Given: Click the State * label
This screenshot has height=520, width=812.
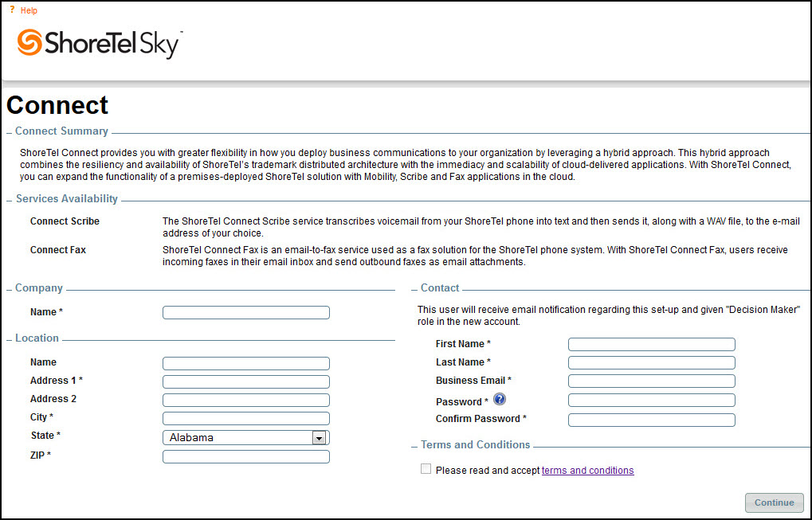Looking at the screenshot, I should coord(45,436).
